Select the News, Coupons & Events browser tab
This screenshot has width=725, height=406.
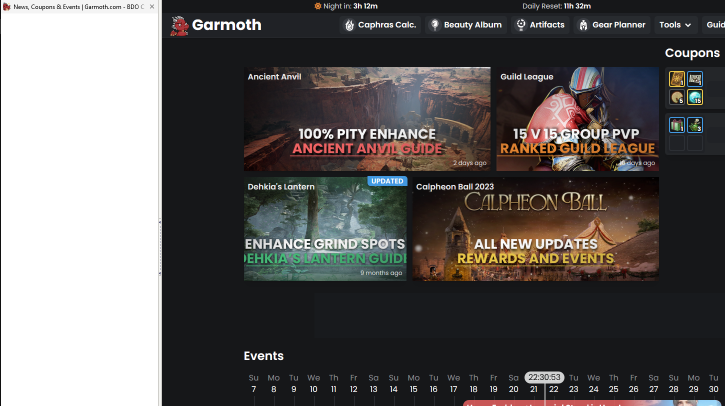point(79,6)
